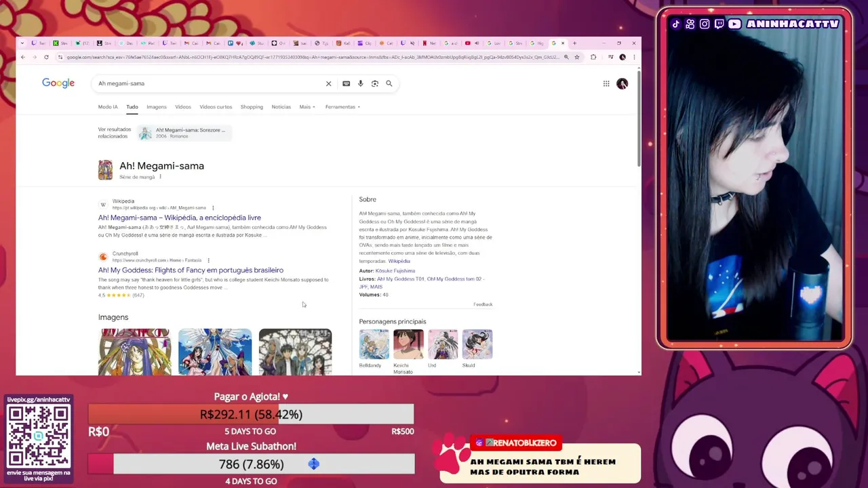Open the on-screen keyboard input tool

[x=346, y=83]
